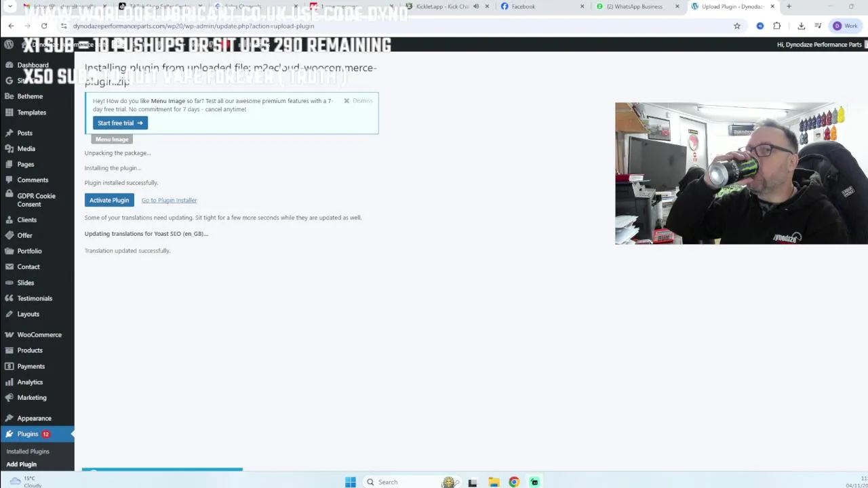Image resolution: width=868 pixels, height=488 pixels.
Task: Open the Betheme menu item
Action: [30, 96]
